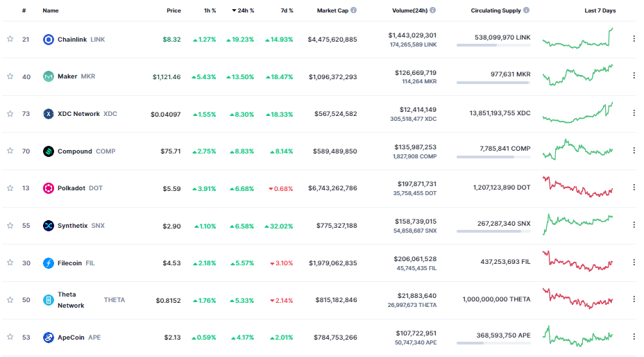Open more options menu for Filecoin row
This screenshot has height=357, width=644.
pyautogui.click(x=634, y=262)
